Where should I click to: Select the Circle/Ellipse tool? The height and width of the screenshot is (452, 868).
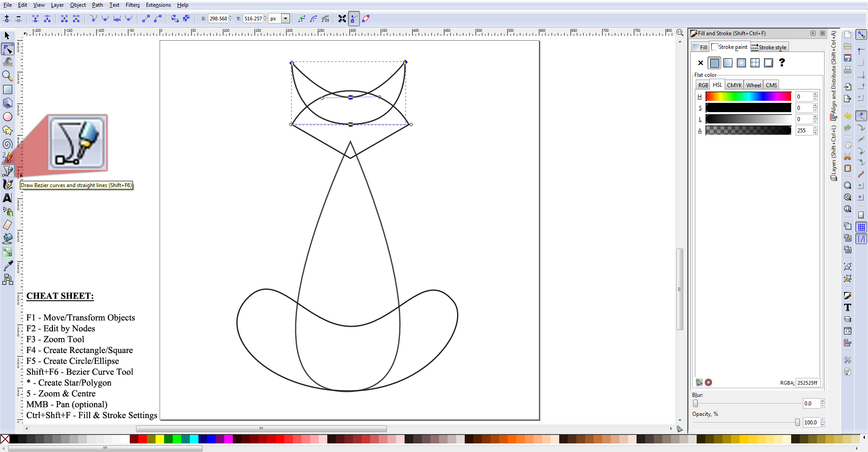(x=8, y=117)
